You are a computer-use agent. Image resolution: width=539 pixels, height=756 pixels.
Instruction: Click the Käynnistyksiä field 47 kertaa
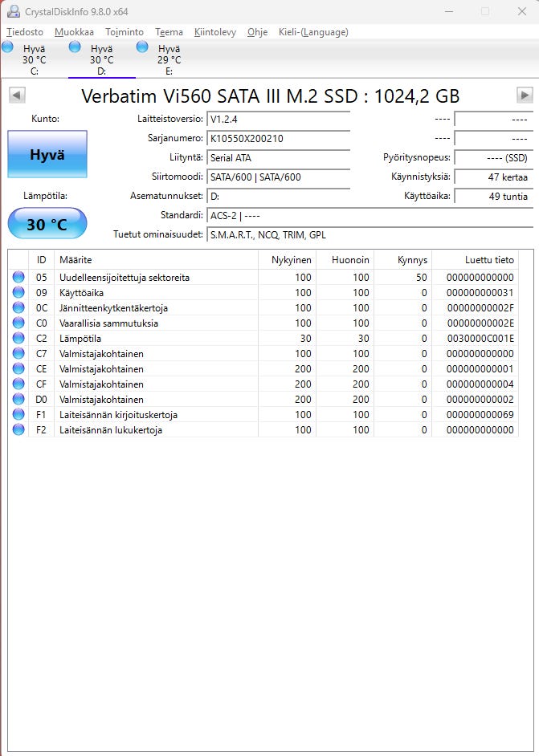click(494, 177)
